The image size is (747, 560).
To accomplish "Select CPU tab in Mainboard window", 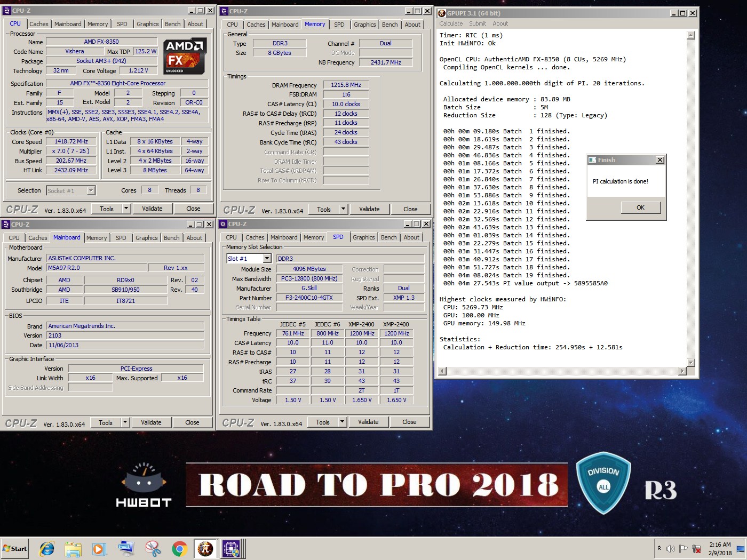I will pyautogui.click(x=14, y=238).
